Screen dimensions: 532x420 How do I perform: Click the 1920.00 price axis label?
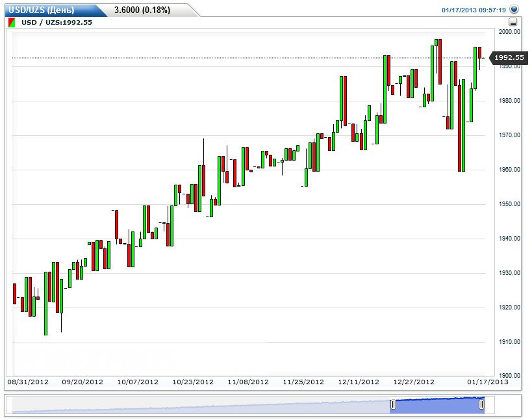tap(509, 308)
